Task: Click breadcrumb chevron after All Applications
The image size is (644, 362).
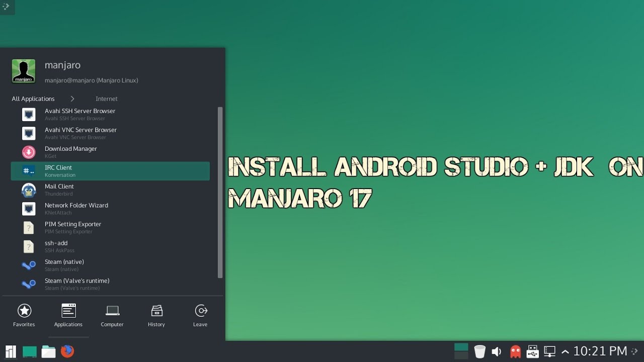Action: [72, 99]
